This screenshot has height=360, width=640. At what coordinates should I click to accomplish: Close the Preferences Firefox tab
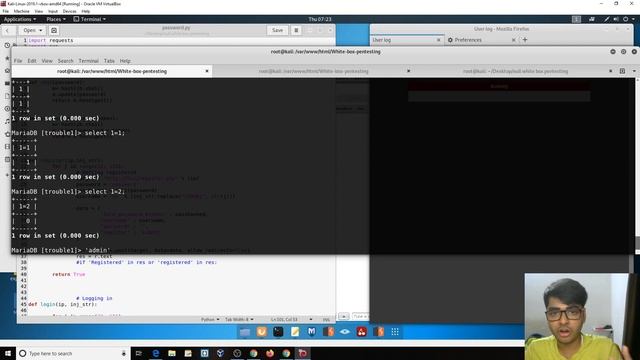pyautogui.click(x=513, y=40)
